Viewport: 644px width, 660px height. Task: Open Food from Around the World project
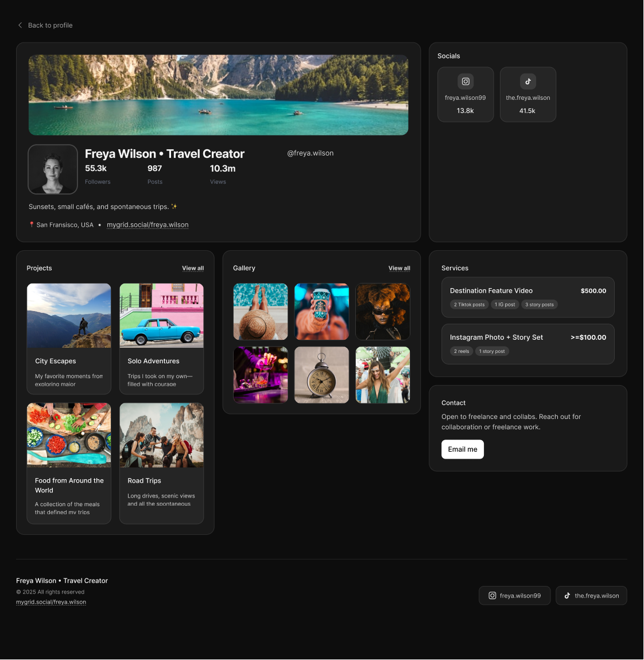[x=69, y=463]
